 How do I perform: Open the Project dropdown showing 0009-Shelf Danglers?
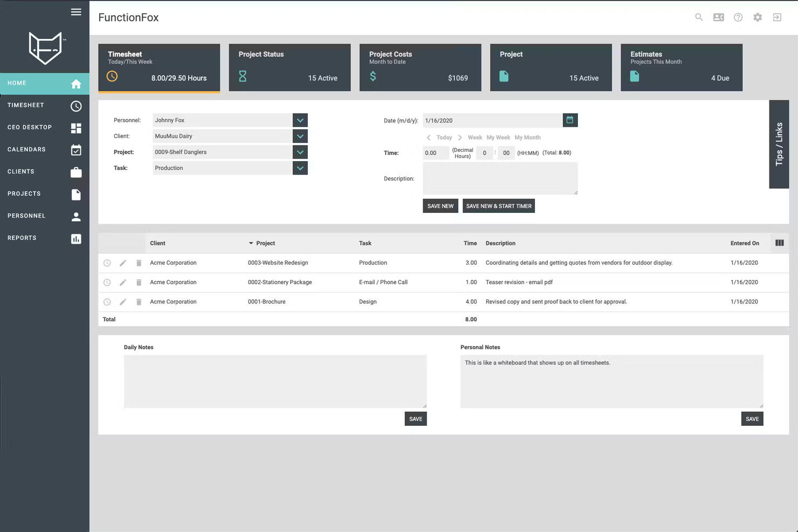tap(300, 152)
